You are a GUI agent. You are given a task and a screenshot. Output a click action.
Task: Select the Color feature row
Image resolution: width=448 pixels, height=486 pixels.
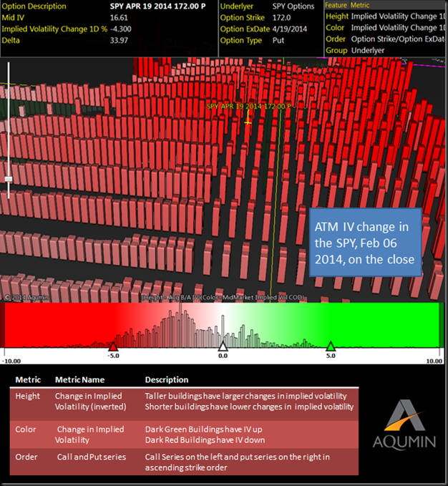(385, 28)
